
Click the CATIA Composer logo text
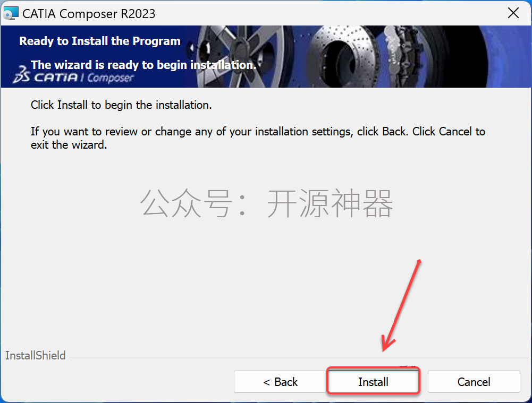point(84,78)
